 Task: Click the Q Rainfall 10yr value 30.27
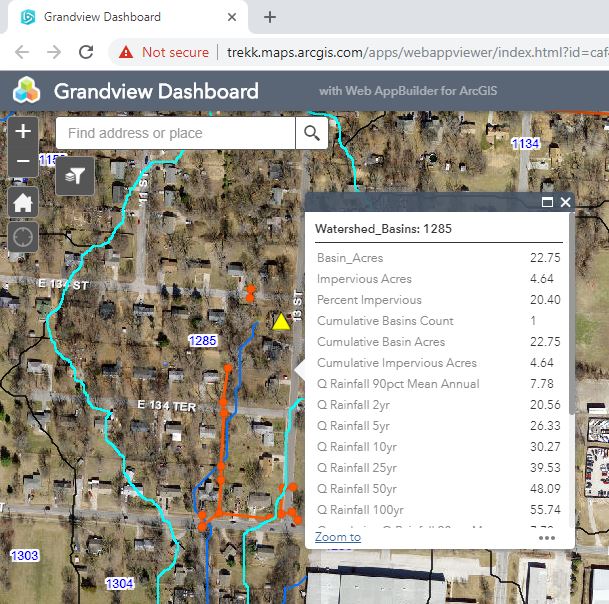545,447
